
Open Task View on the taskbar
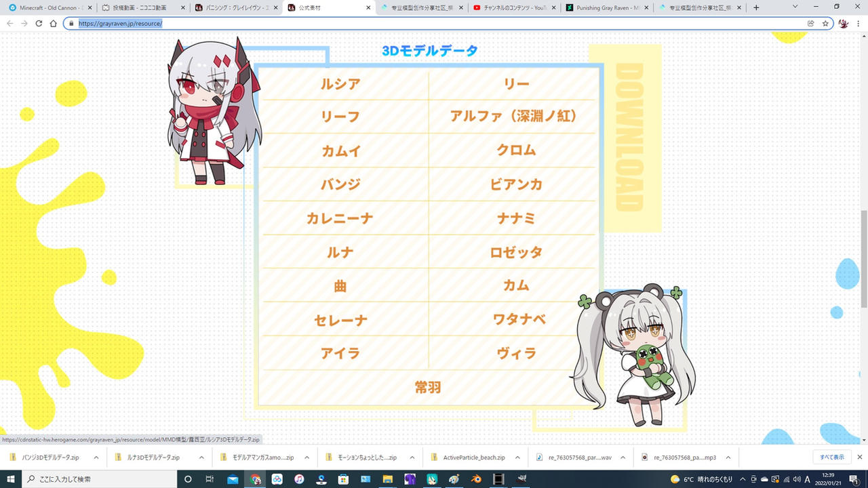click(x=211, y=479)
